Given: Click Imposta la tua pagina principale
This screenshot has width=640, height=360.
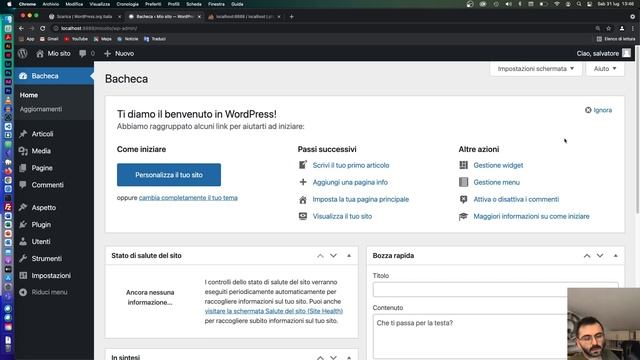Looking at the screenshot, I should 361,199.
